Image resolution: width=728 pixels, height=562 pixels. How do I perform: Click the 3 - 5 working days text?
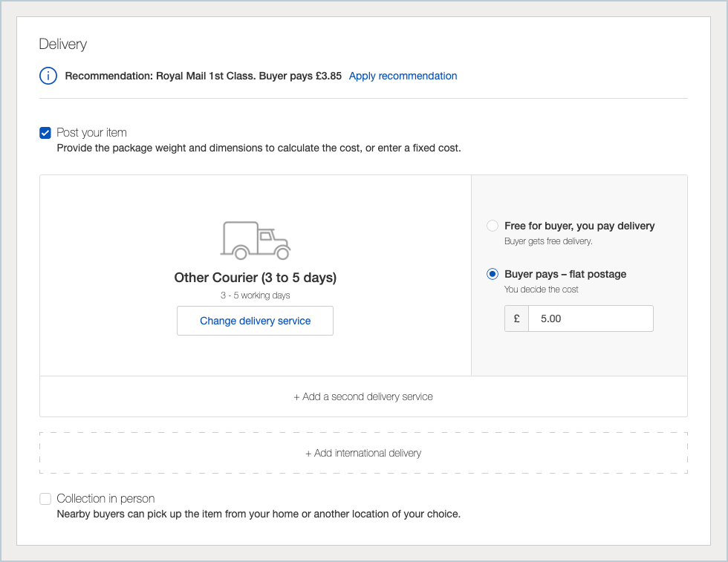255,295
